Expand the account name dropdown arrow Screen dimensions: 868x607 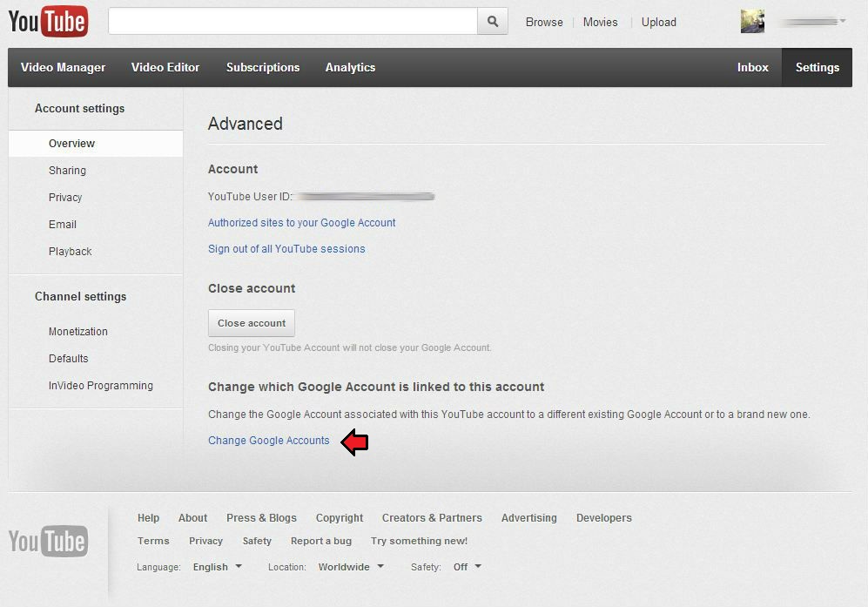tap(843, 21)
